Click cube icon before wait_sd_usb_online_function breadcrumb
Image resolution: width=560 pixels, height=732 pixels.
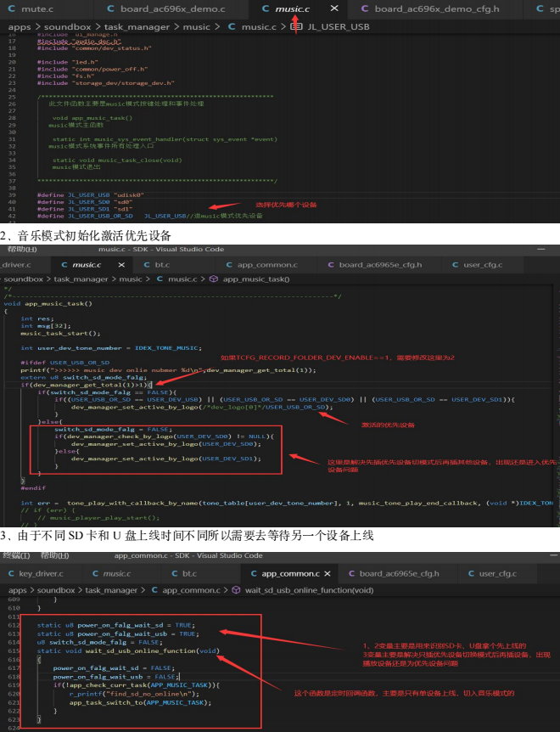click(236, 590)
